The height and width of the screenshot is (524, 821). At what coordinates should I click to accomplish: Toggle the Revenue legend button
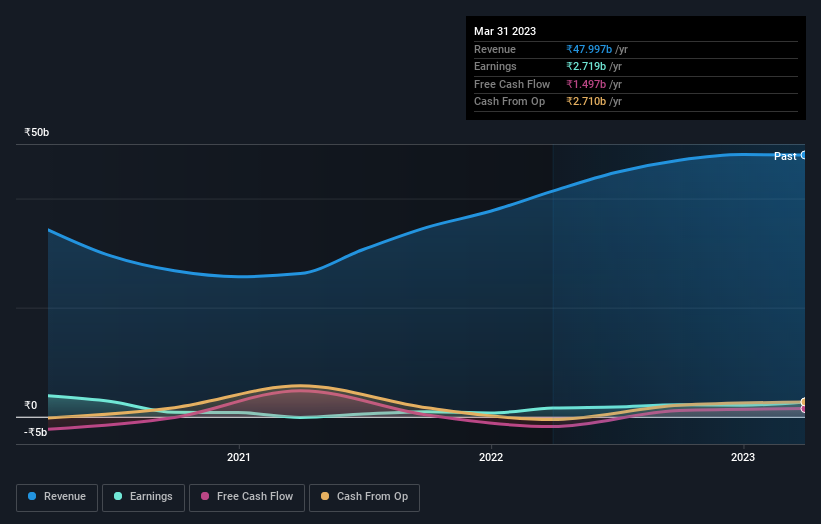coord(57,497)
